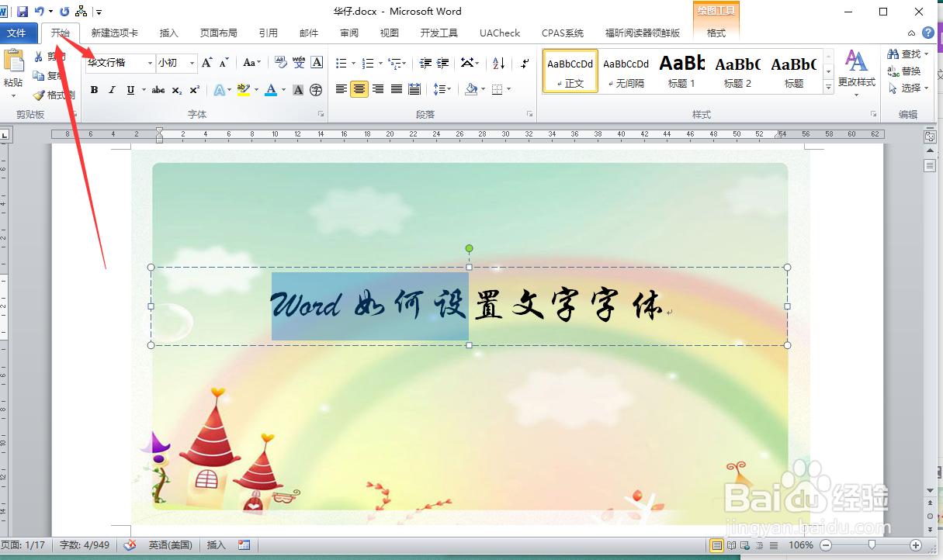Click the Grow Font icon

[x=206, y=61]
